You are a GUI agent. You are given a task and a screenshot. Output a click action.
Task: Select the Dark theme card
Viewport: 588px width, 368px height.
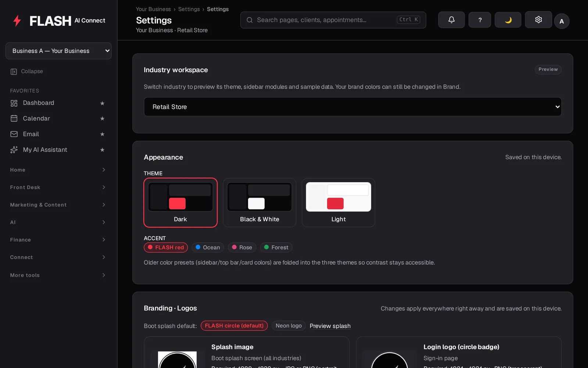180,203
